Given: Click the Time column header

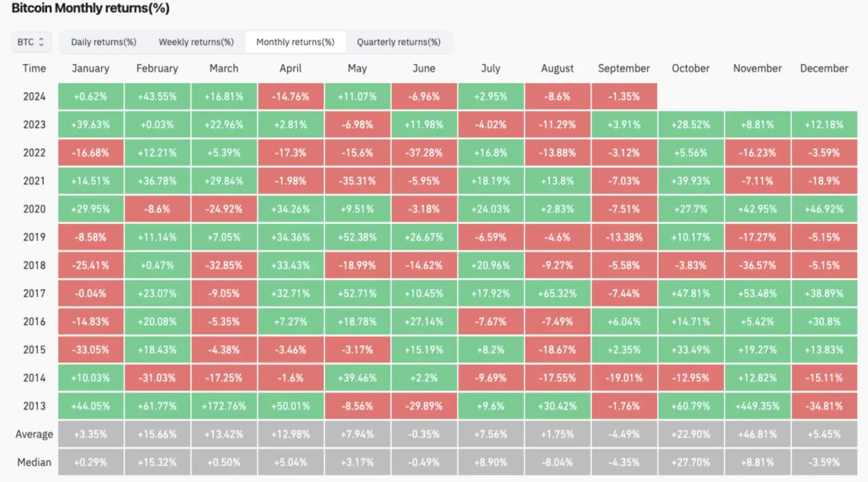Looking at the screenshot, I should [x=34, y=69].
